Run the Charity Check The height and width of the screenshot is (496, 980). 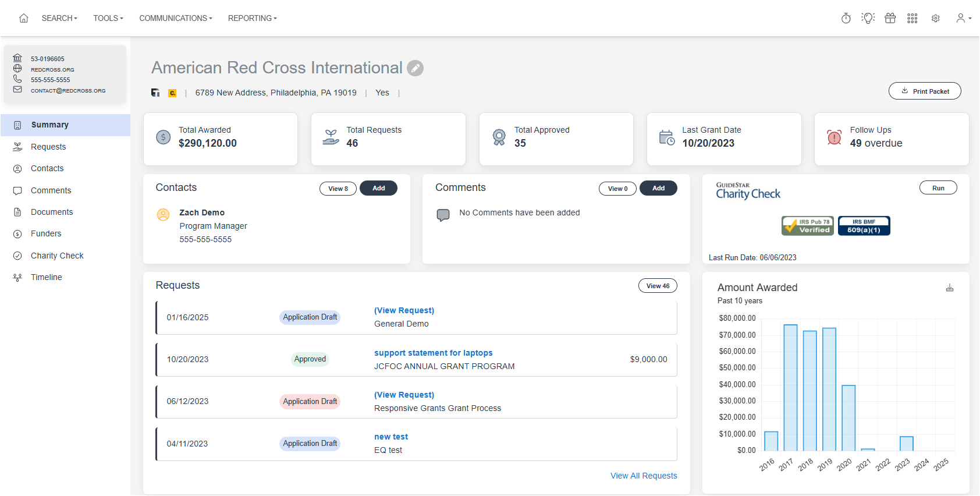click(938, 187)
